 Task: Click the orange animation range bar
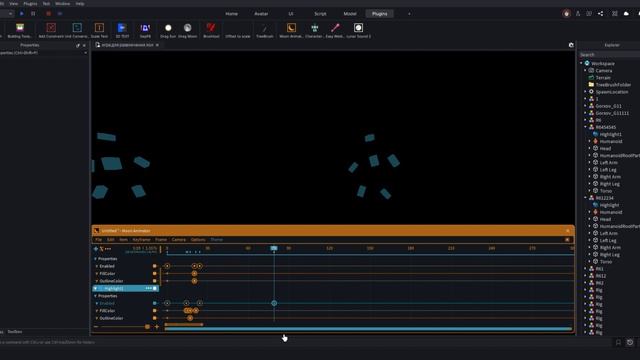(184, 324)
